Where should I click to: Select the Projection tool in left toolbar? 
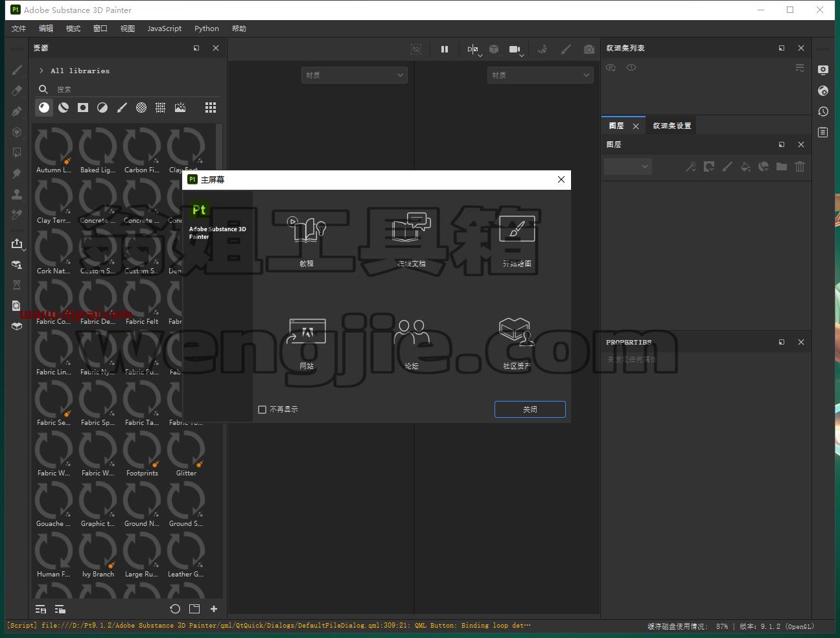(x=17, y=111)
